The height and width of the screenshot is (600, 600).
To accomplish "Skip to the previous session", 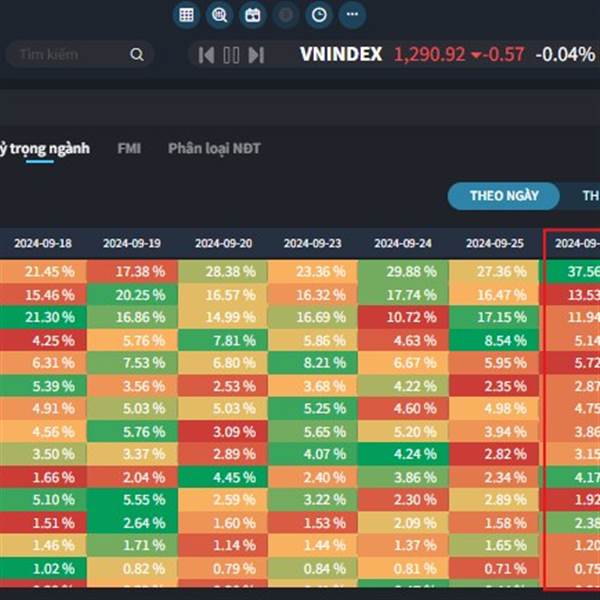I will tap(206, 55).
